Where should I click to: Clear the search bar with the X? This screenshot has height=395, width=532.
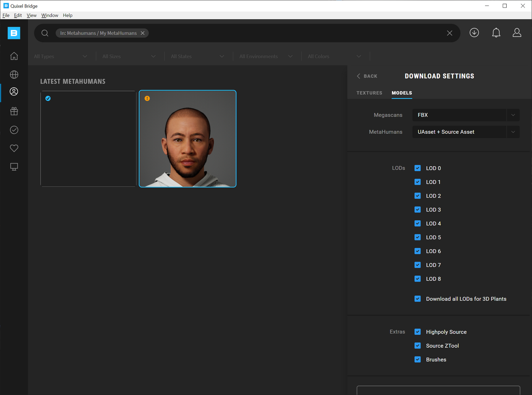[450, 33]
